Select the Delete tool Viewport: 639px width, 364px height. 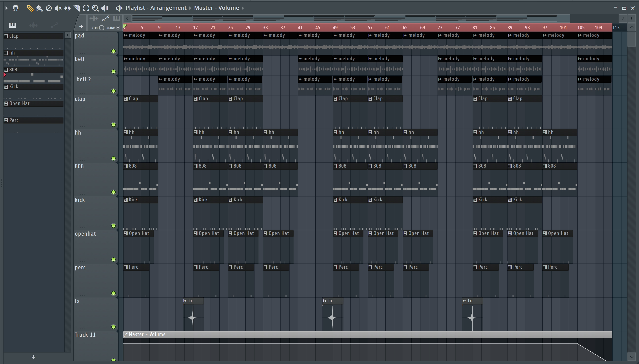click(49, 8)
